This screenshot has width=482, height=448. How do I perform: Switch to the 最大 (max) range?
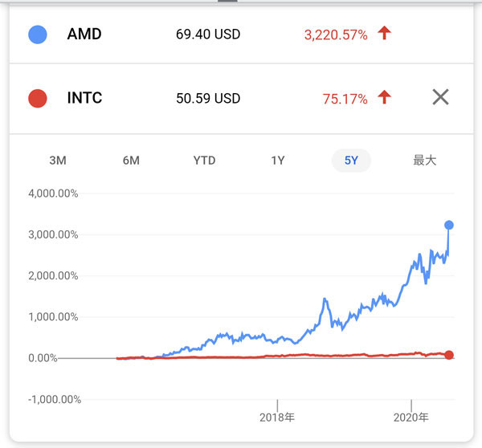pos(424,161)
